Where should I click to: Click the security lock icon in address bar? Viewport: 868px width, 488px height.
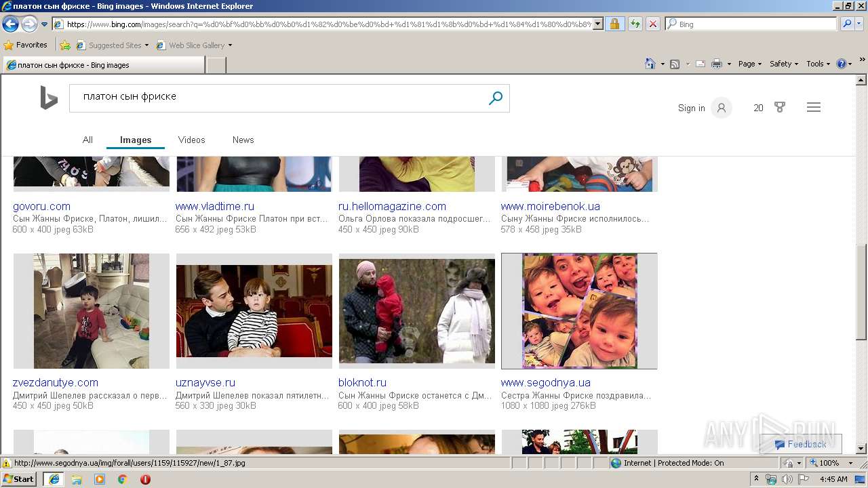(x=614, y=24)
